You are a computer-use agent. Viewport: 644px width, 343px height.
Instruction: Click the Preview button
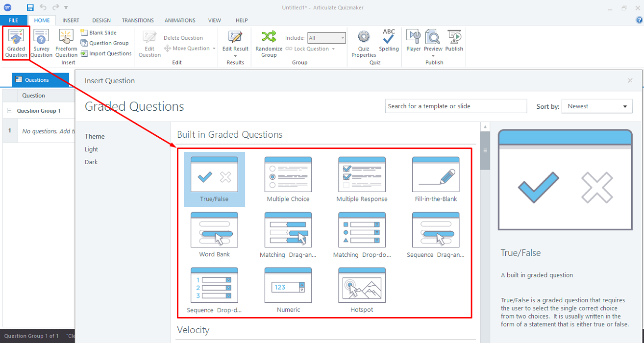click(433, 40)
